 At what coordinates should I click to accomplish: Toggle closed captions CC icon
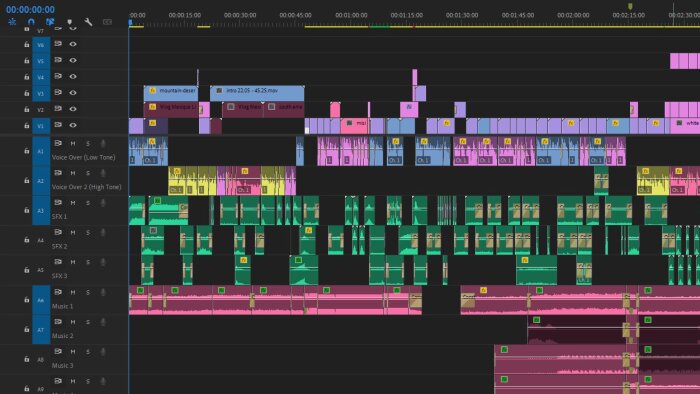click(107, 22)
